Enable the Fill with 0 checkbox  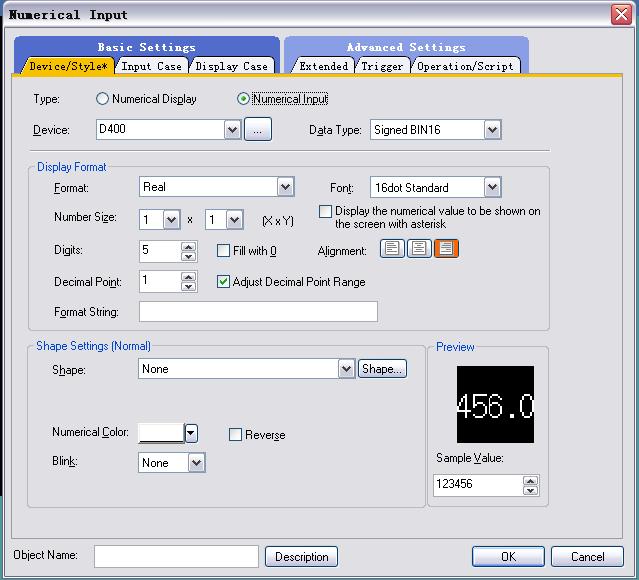tap(224, 251)
